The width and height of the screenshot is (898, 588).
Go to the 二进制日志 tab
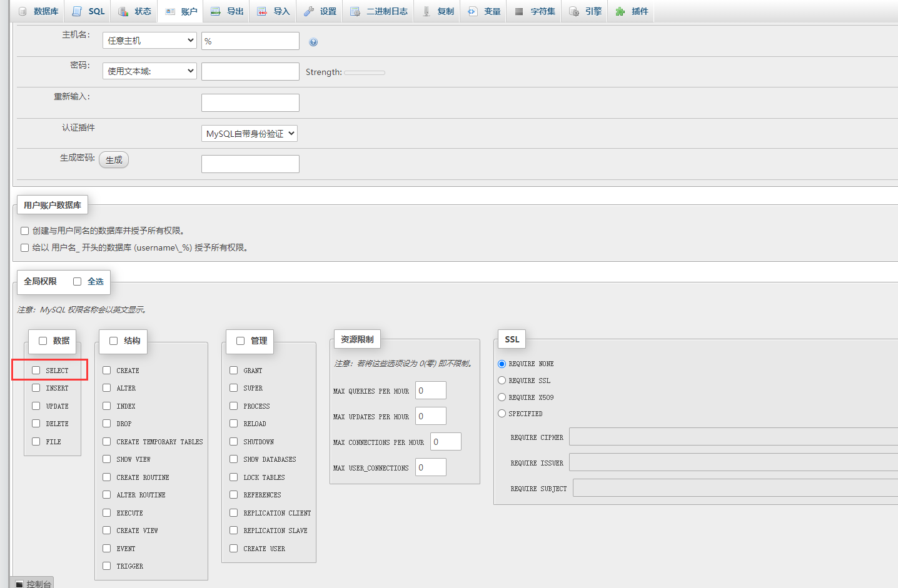coord(379,11)
